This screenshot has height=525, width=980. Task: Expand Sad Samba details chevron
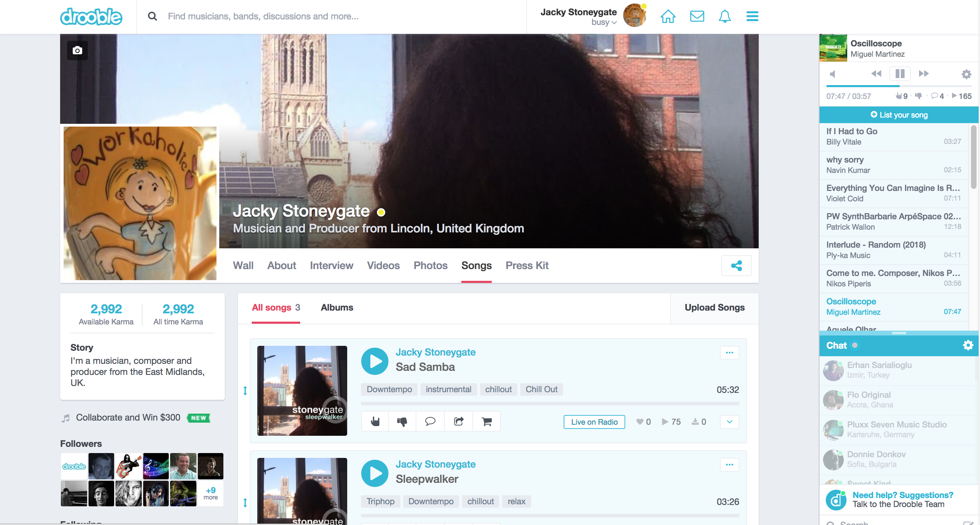tap(729, 422)
